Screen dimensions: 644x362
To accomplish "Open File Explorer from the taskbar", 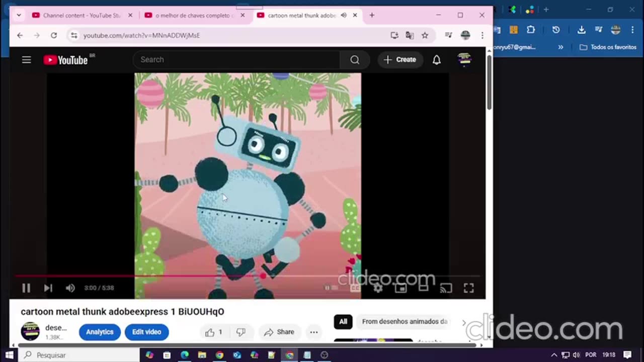I will tap(202, 355).
